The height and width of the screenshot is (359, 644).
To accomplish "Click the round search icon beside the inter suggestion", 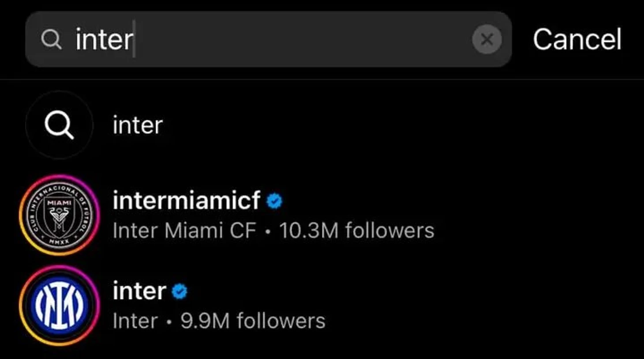I will coord(59,125).
